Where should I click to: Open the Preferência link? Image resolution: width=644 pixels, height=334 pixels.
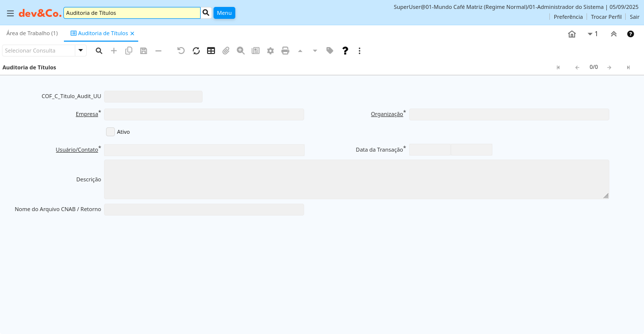coord(568,17)
